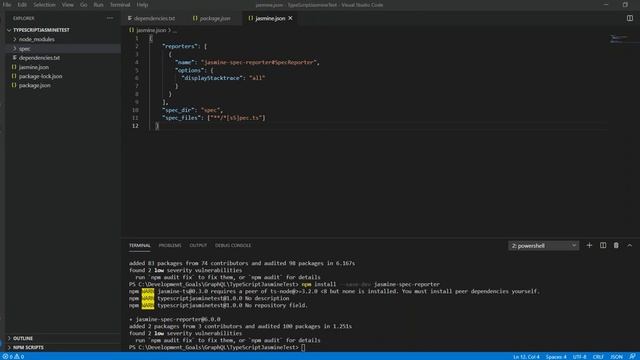The height and width of the screenshot is (360, 640).
Task: Open notifications bell in status bar
Action: click(632, 357)
